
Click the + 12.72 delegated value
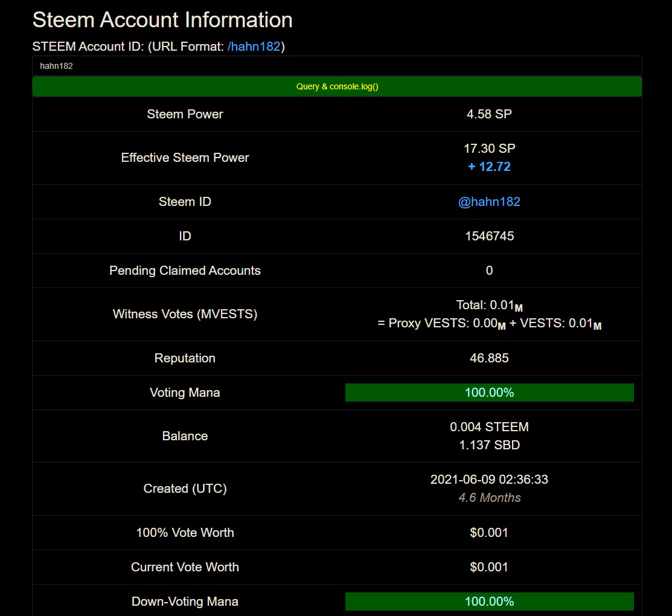click(490, 167)
